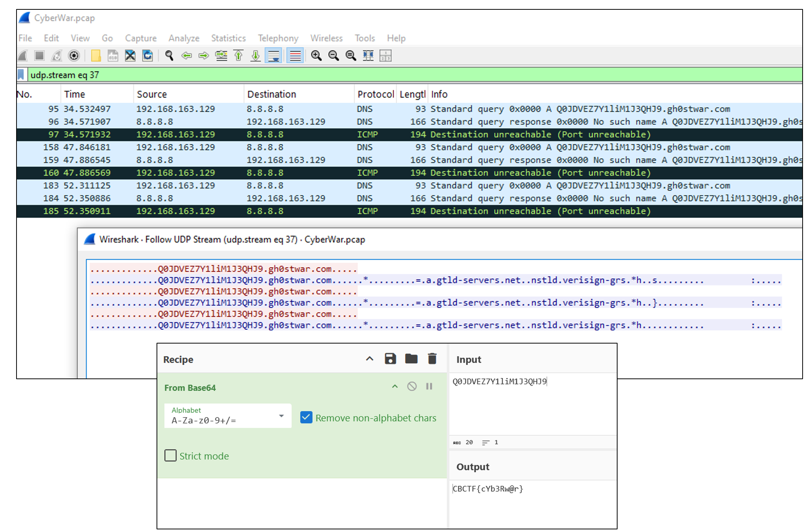
Task: Click the Reload capture file icon
Action: point(148,56)
